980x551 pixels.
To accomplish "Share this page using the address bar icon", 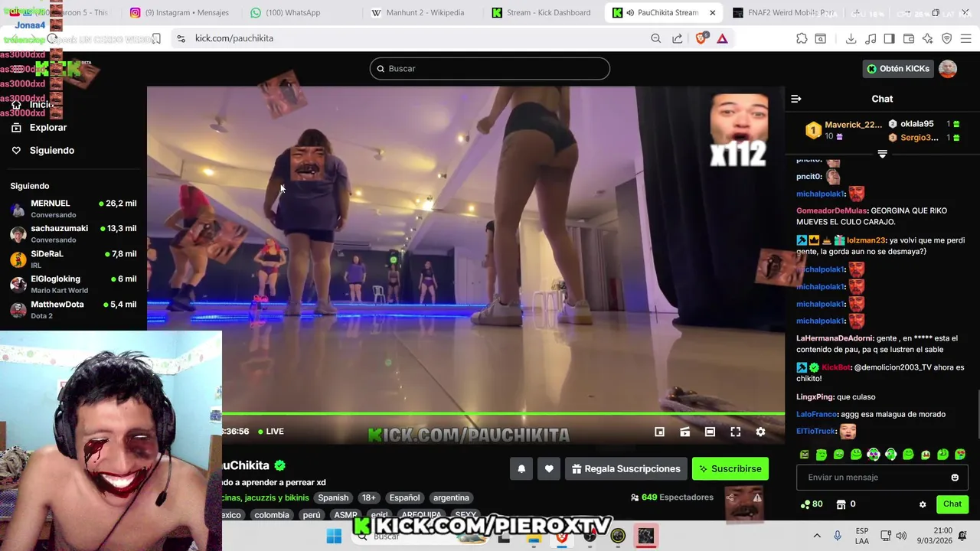I will click(x=678, y=38).
